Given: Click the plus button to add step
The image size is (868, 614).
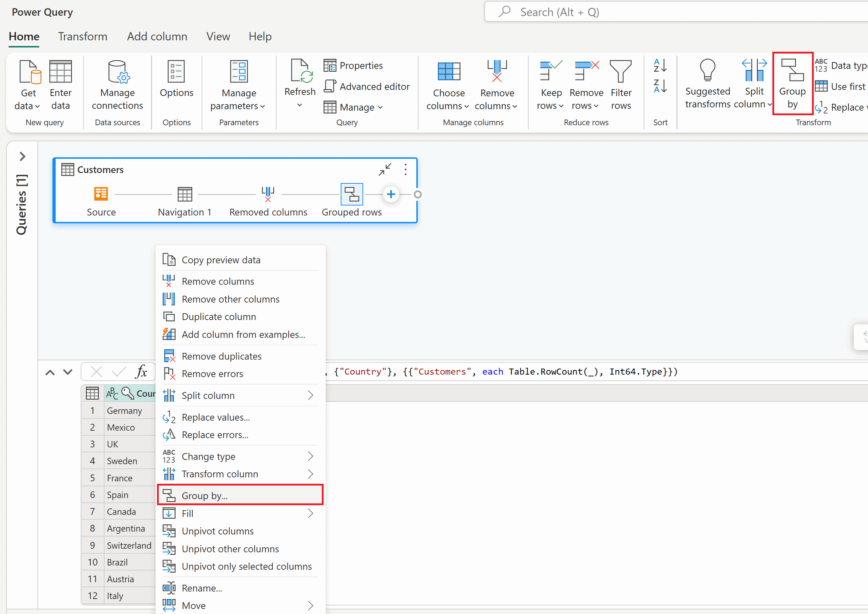Looking at the screenshot, I should coord(391,194).
